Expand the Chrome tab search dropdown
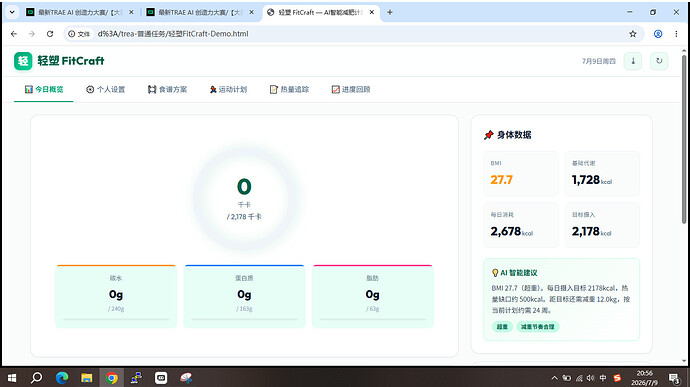Image resolution: width=690 pixels, height=387 pixels. pyautogui.click(x=12, y=12)
